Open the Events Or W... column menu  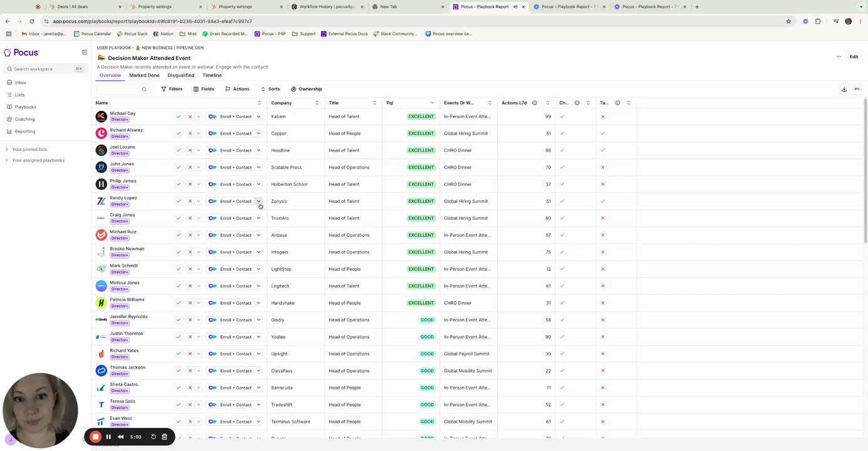pyautogui.click(x=490, y=103)
